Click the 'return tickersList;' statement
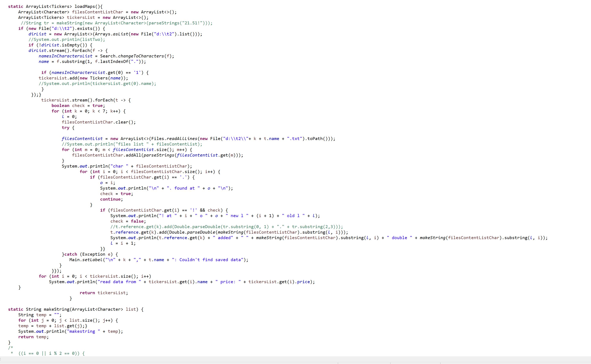The width and height of the screenshot is (591, 364). pyautogui.click(x=104, y=293)
